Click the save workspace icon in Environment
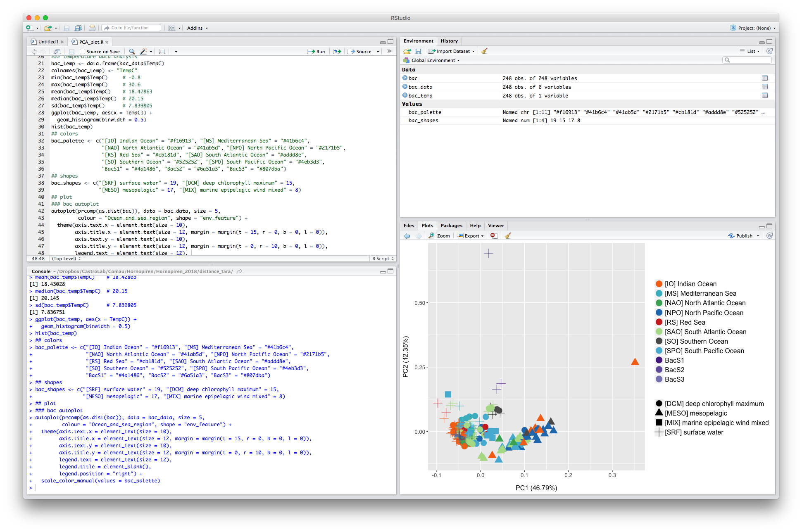The image size is (802, 532). [418, 51]
